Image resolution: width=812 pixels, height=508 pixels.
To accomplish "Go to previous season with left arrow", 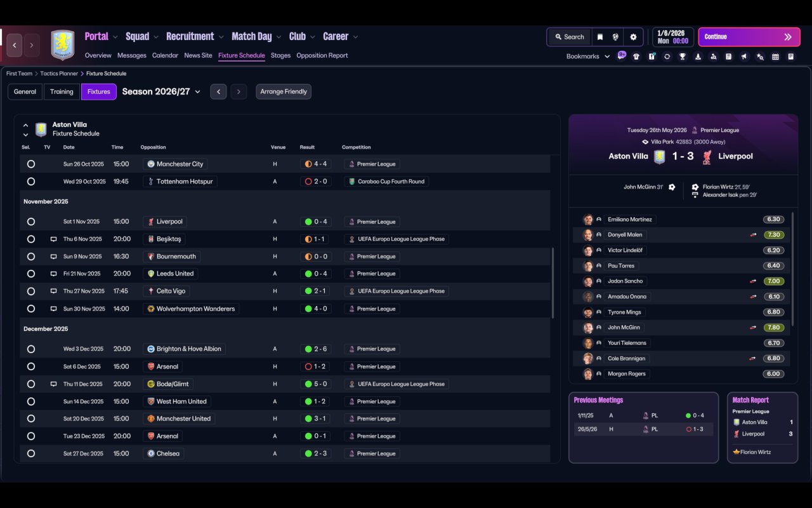I will click(218, 91).
